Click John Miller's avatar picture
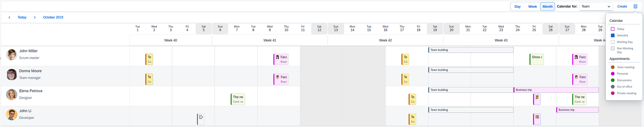The image size is (644, 127). coord(12,54)
